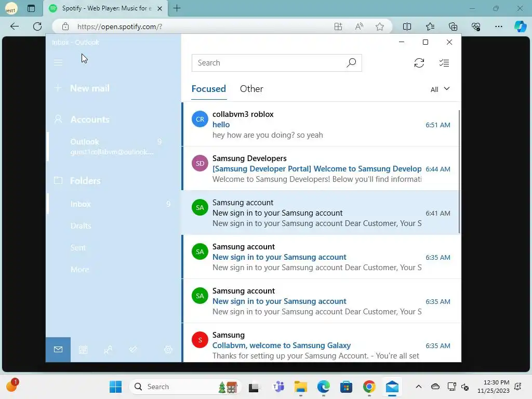Open Edge browser essentials heart icon
The width and height of the screenshot is (532, 399).
point(476,26)
